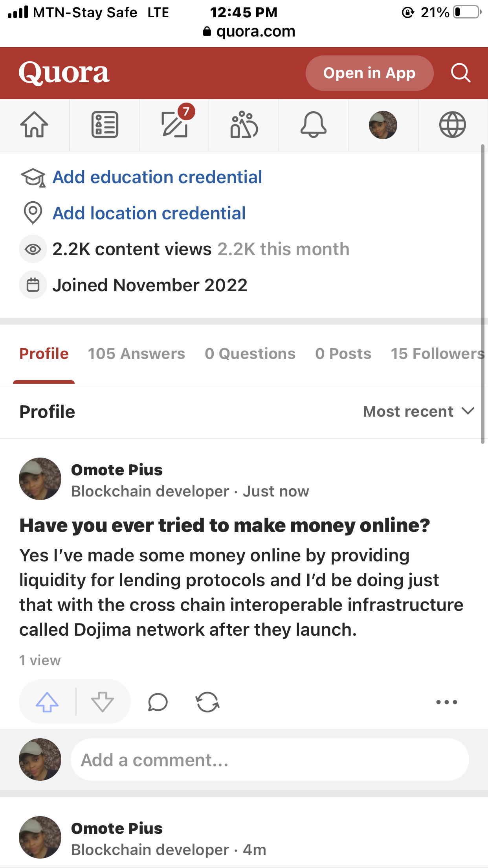The image size is (488, 868).
Task: Open the Quora home feed icon
Action: [35, 125]
